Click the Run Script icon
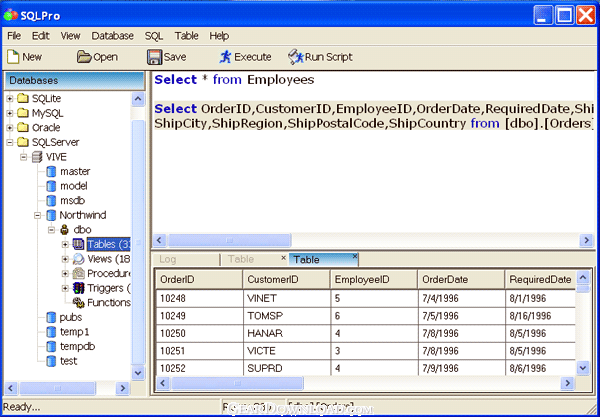 [x=295, y=57]
